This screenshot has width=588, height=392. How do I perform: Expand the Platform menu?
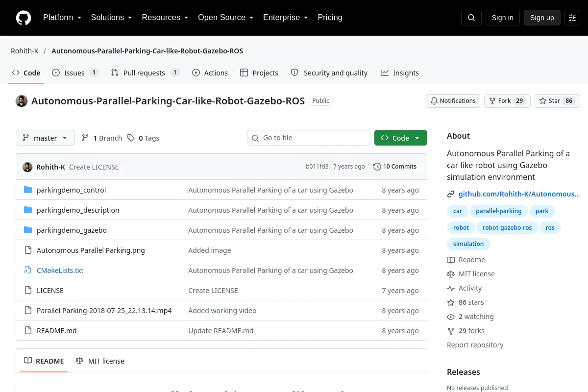(x=62, y=18)
